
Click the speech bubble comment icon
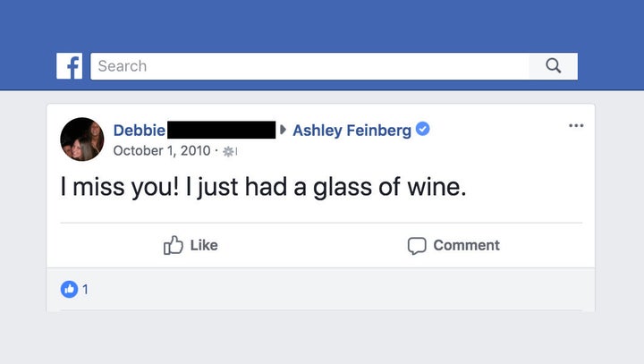[417, 246]
